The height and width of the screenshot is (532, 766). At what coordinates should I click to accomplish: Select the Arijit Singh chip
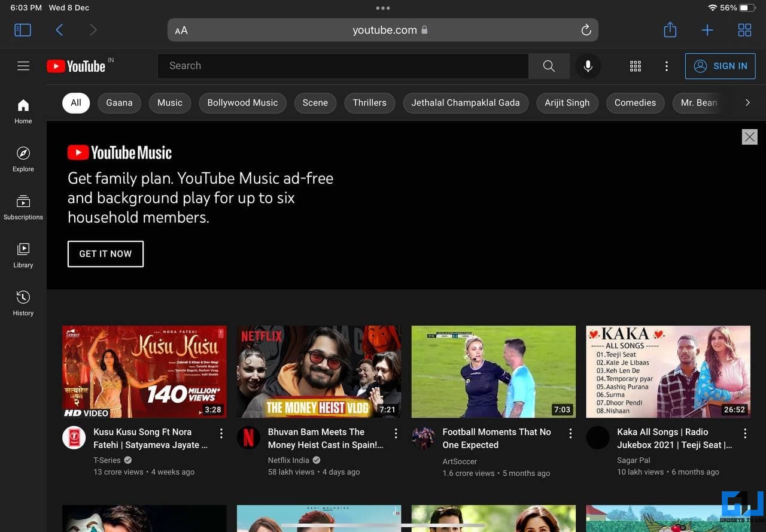(x=567, y=103)
